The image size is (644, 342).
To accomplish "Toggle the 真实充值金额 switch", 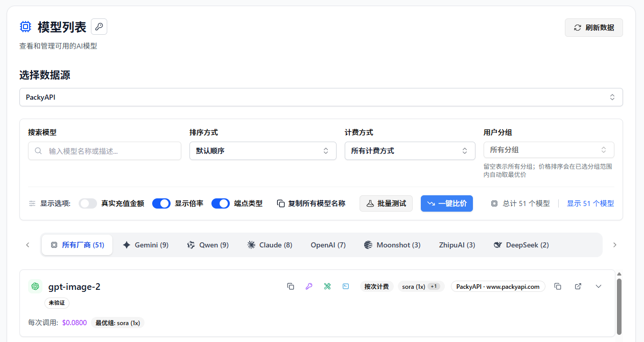I will click(x=88, y=203).
